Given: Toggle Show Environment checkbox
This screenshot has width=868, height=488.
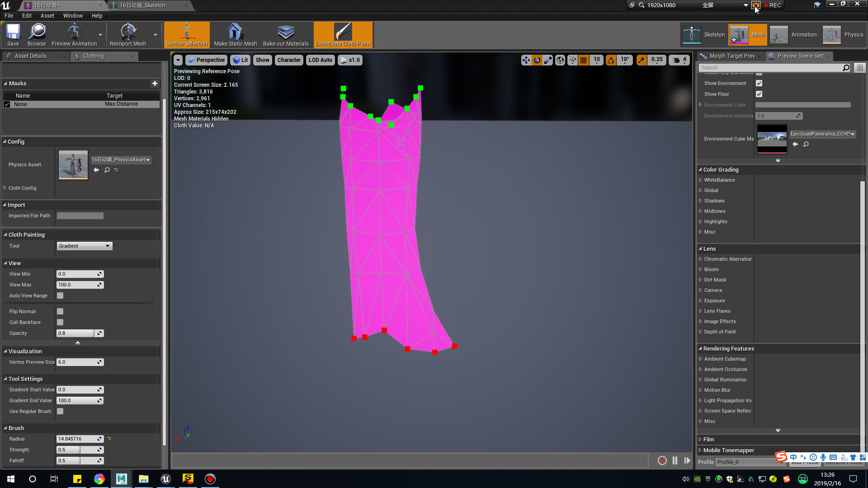Looking at the screenshot, I should pyautogui.click(x=759, y=83).
